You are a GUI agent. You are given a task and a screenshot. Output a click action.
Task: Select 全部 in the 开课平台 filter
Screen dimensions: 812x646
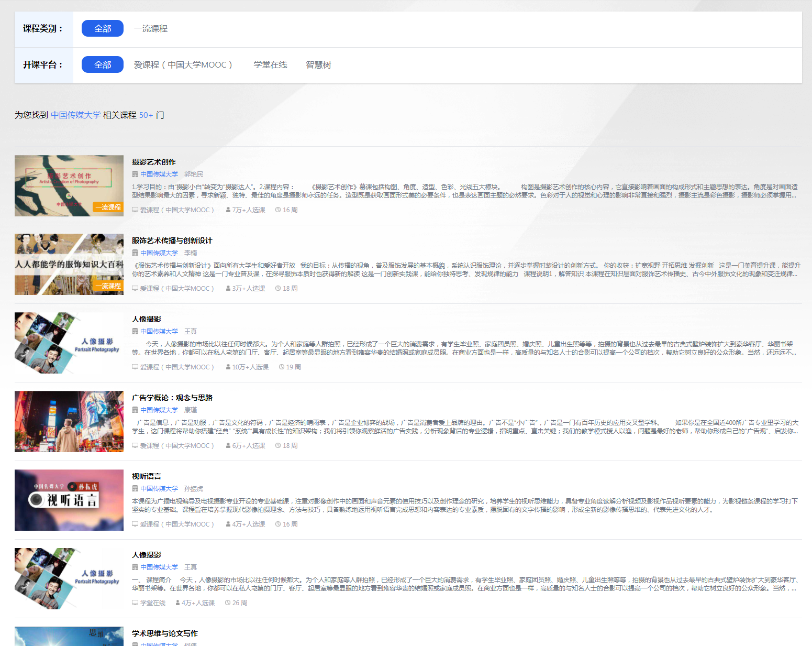coord(103,64)
